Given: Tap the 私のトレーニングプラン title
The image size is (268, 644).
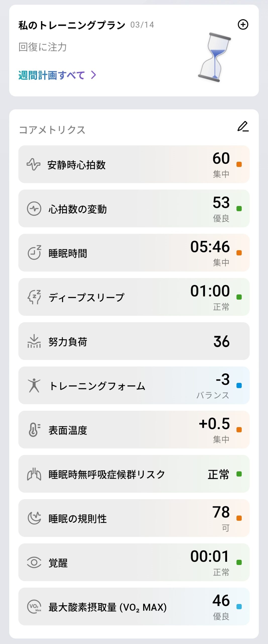Looking at the screenshot, I should (72, 25).
